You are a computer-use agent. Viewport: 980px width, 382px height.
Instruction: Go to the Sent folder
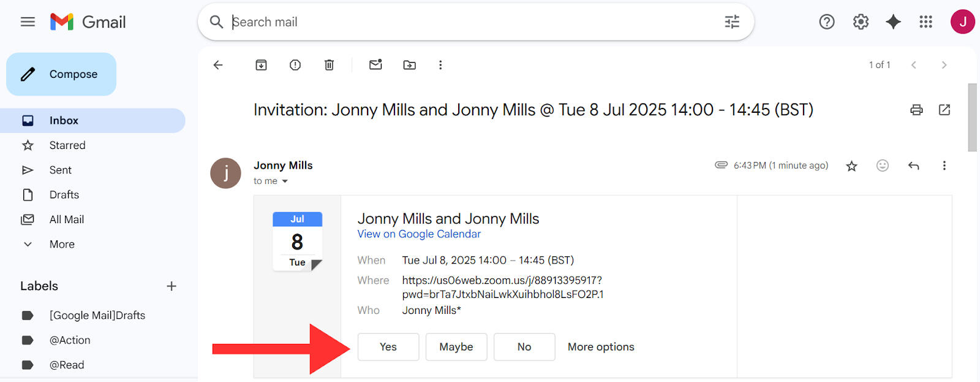pos(60,170)
